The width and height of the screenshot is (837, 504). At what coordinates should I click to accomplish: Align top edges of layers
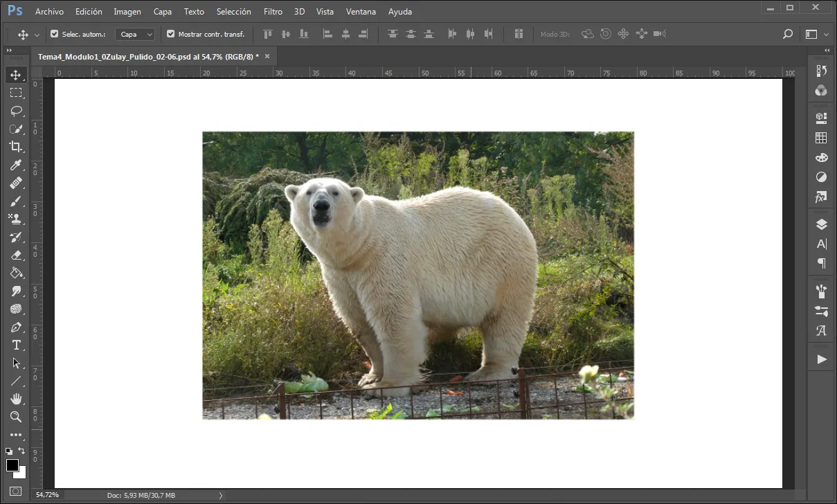[x=268, y=34]
